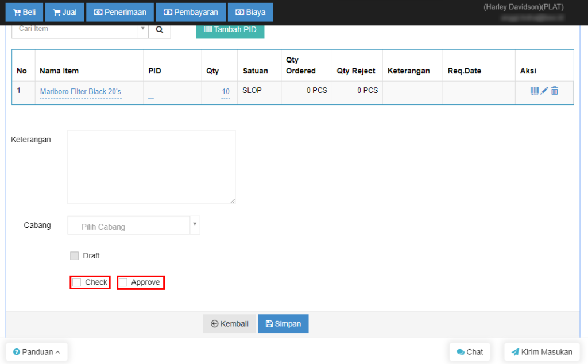Viewport: 588px width, 364px height.
Task: Toggle the Draft checkbox
Action: pyautogui.click(x=75, y=256)
